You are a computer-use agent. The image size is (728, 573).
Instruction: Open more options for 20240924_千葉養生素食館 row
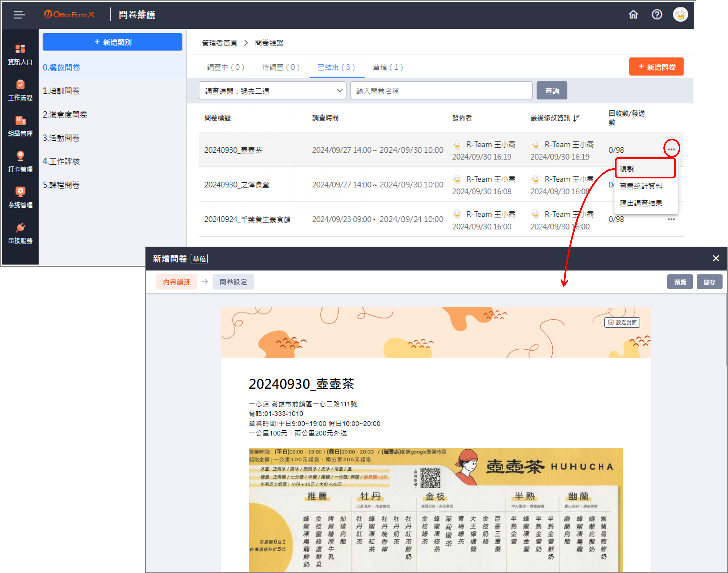point(671,219)
